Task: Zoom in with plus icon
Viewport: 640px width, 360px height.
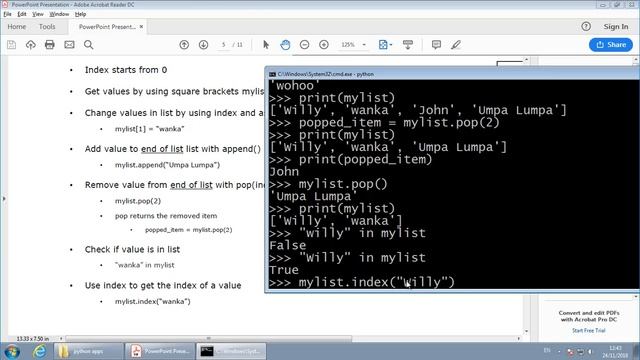Action: pos(324,44)
